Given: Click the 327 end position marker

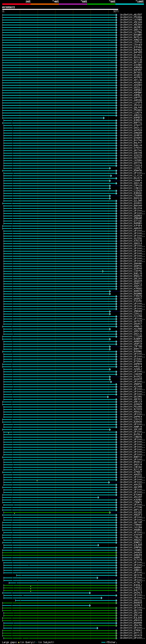Looking at the screenshot, I should (x=115, y=11).
